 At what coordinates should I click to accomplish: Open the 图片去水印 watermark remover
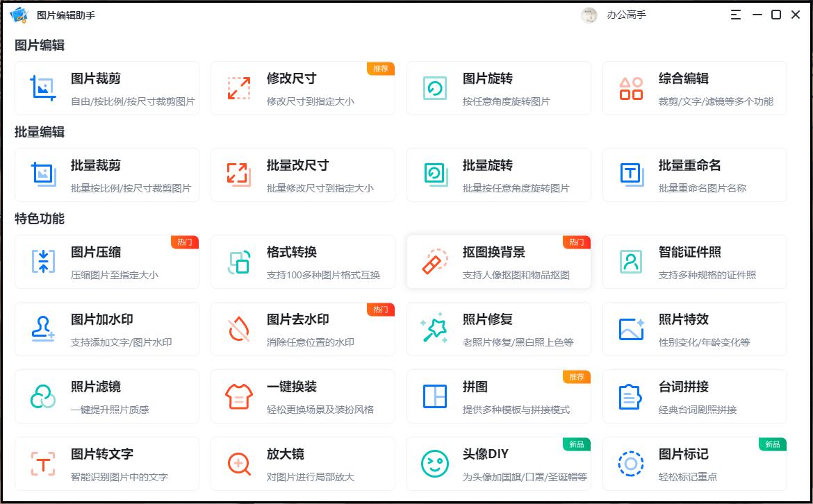(303, 328)
